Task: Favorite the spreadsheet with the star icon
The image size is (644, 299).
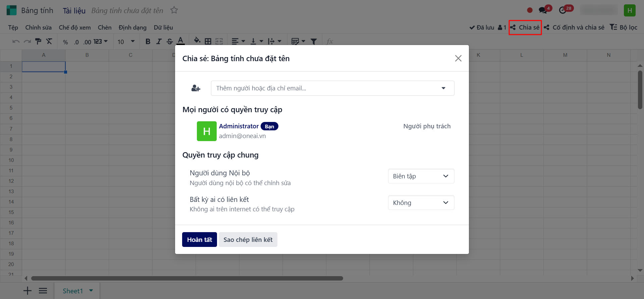Action: pyautogui.click(x=174, y=10)
